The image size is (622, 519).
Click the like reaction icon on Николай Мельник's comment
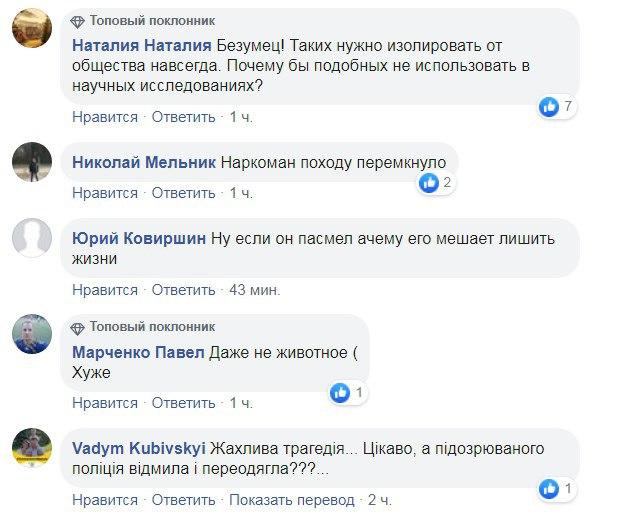coord(429,182)
